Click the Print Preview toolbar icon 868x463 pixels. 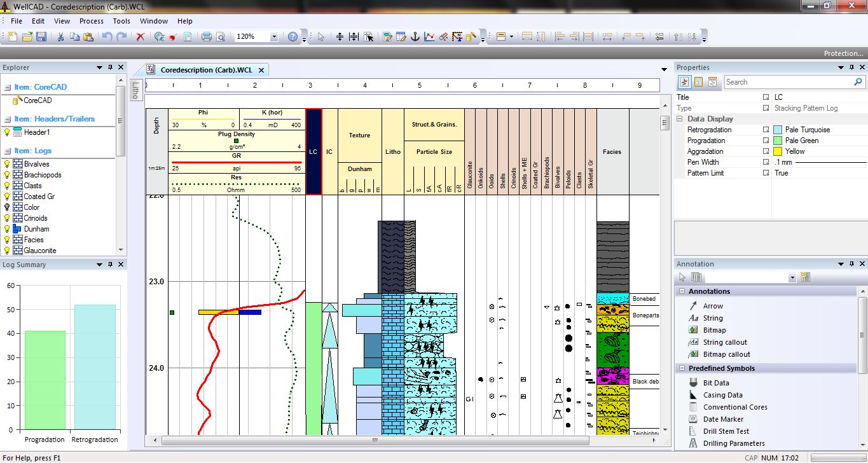219,36
